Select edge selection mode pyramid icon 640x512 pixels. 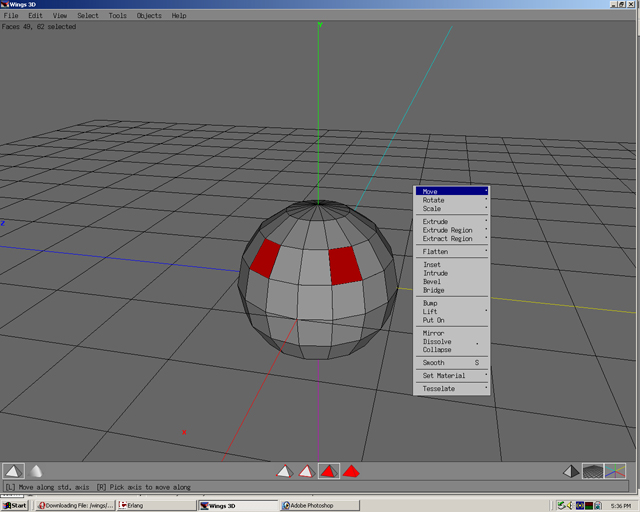(x=306, y=471)
